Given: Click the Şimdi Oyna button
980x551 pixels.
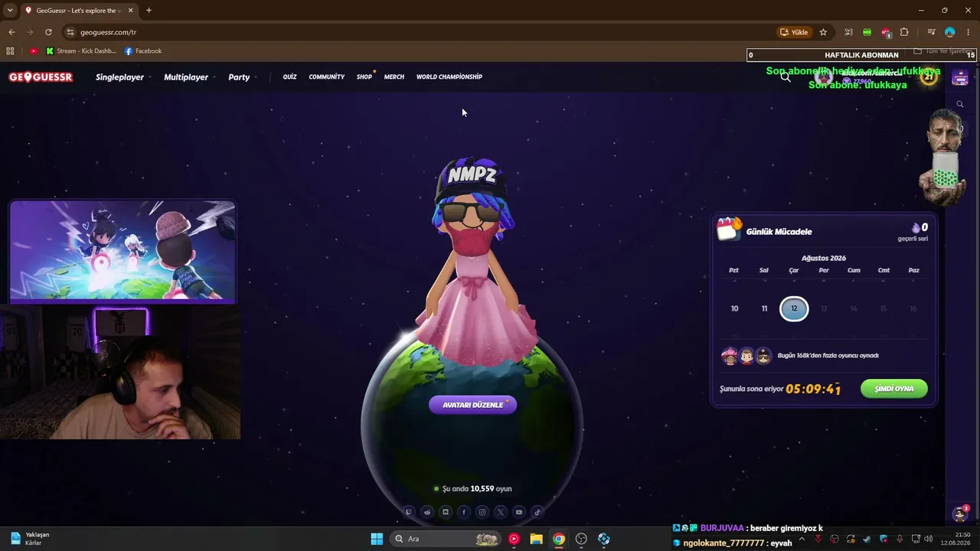Looking at the screenshot, I should [x=894, y=389].
